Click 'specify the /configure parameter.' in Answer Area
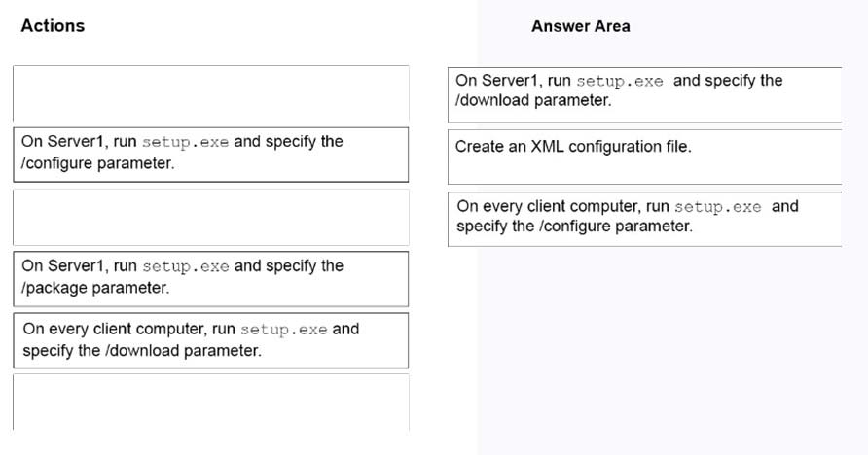Viewport: 868px width, 455px height. (x=574, y=227)
